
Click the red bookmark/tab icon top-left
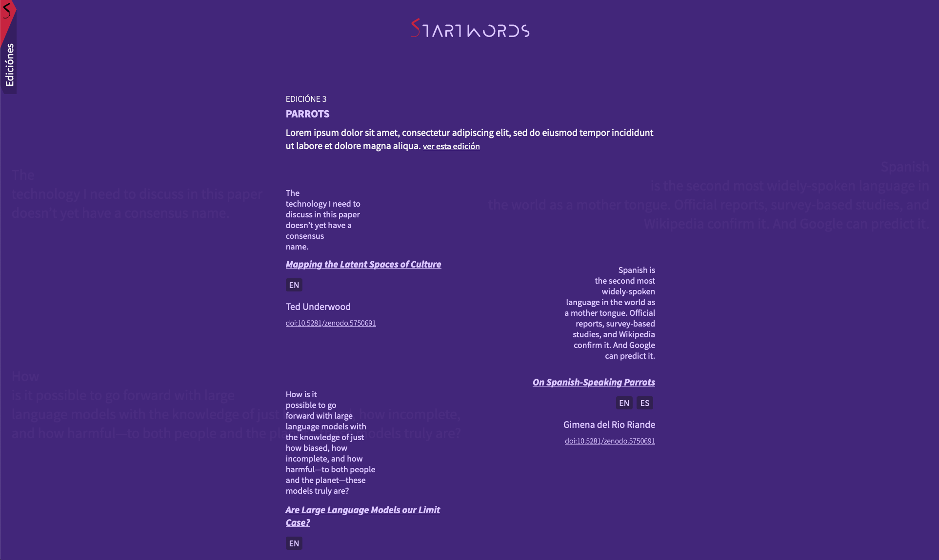8,10
